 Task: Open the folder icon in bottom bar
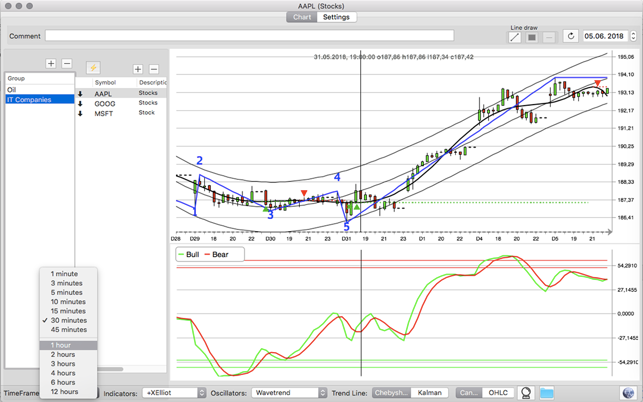546,393
